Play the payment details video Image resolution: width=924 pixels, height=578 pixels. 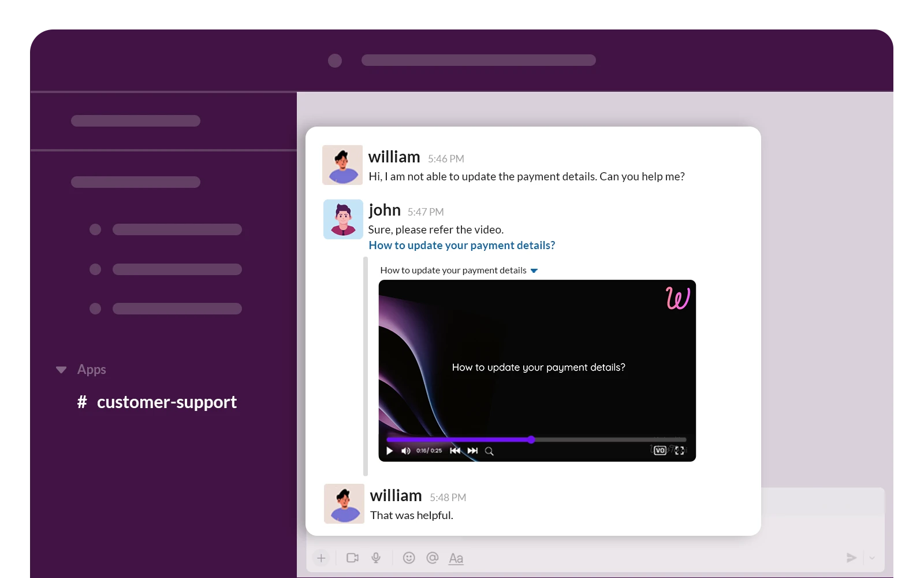(x=389, y=451)
